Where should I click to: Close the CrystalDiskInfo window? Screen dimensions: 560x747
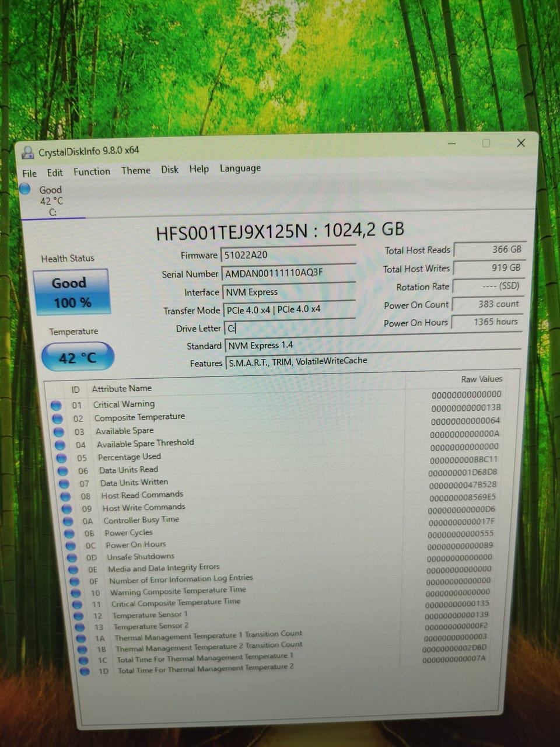[521, 143]
